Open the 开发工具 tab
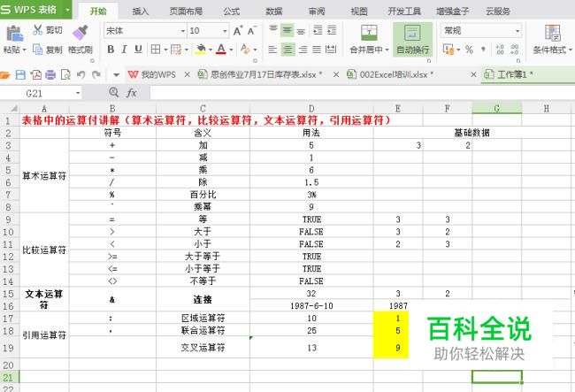 pos(404,12)
